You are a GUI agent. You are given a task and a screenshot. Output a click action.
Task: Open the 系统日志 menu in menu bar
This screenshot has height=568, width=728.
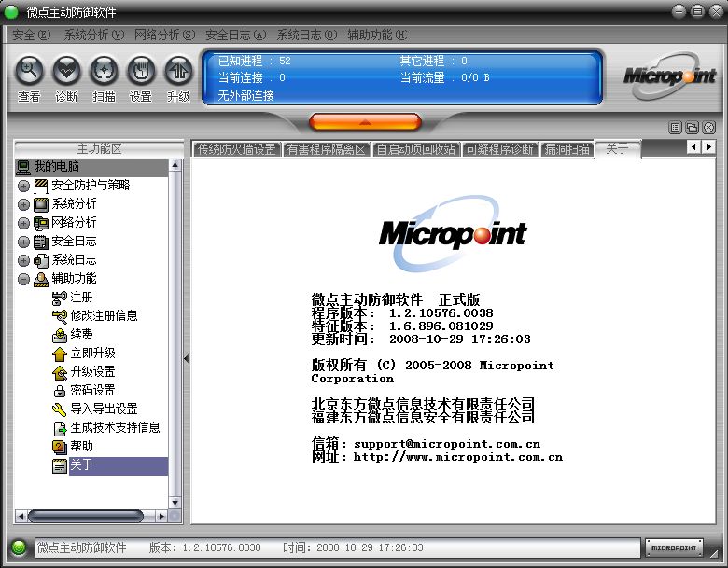click(307, 35)
